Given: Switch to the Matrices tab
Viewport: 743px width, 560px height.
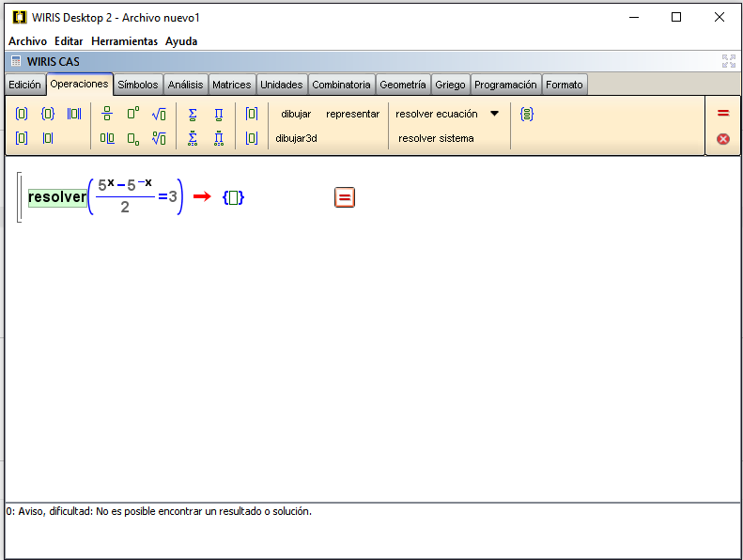Looking at the screenshot, I should (231, 85).
